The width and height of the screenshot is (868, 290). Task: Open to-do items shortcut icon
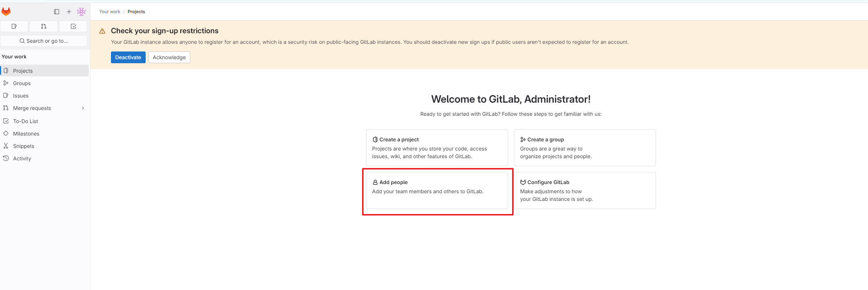click(73, 26)
